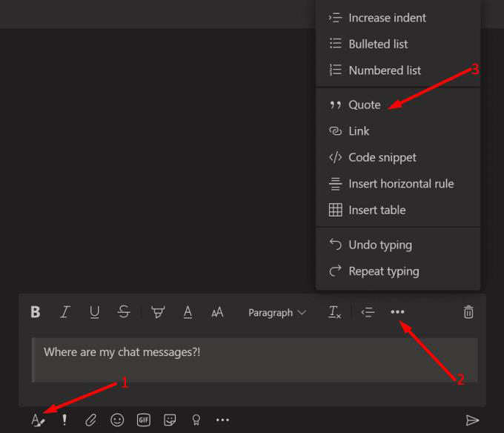Discard message with trash icon
504x433 pixels.
(x=468, y=312)
